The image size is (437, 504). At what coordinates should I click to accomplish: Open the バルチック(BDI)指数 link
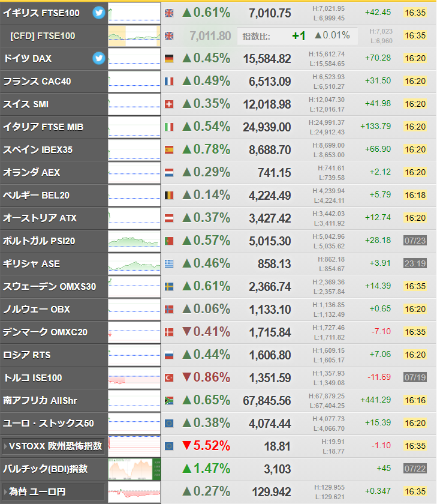[x=46, y=469]
